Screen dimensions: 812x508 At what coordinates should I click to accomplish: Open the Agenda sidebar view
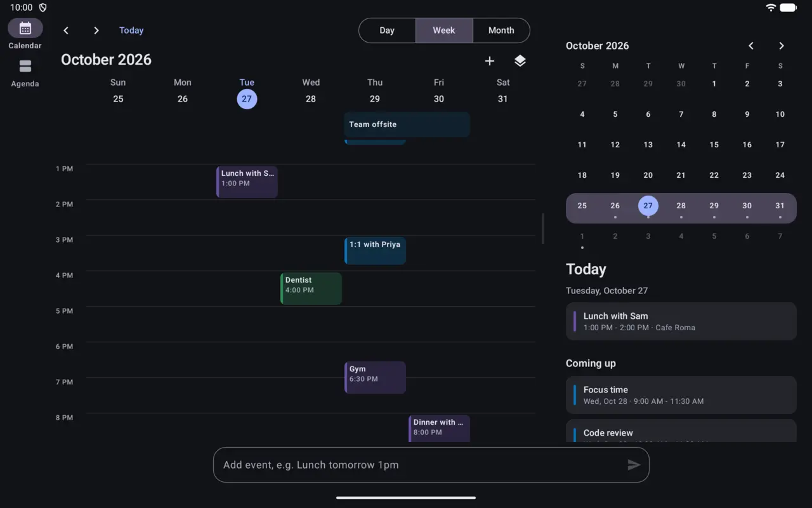(25, 72)
